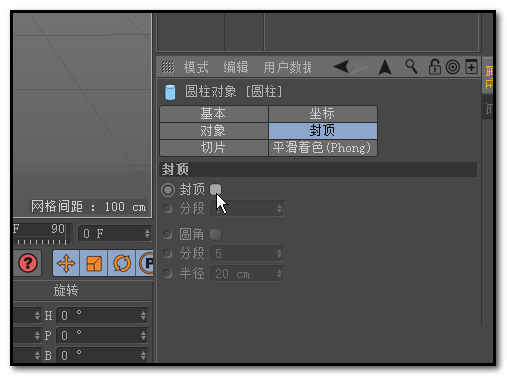
Task: Toggle the 圆角 checkbox
Action: pyautogui.click(x=215, y=234)
